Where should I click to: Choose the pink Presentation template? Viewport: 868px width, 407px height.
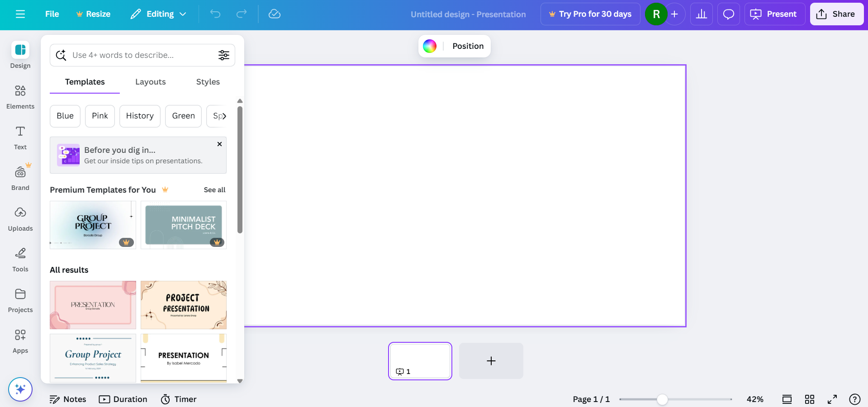(93, 305)
